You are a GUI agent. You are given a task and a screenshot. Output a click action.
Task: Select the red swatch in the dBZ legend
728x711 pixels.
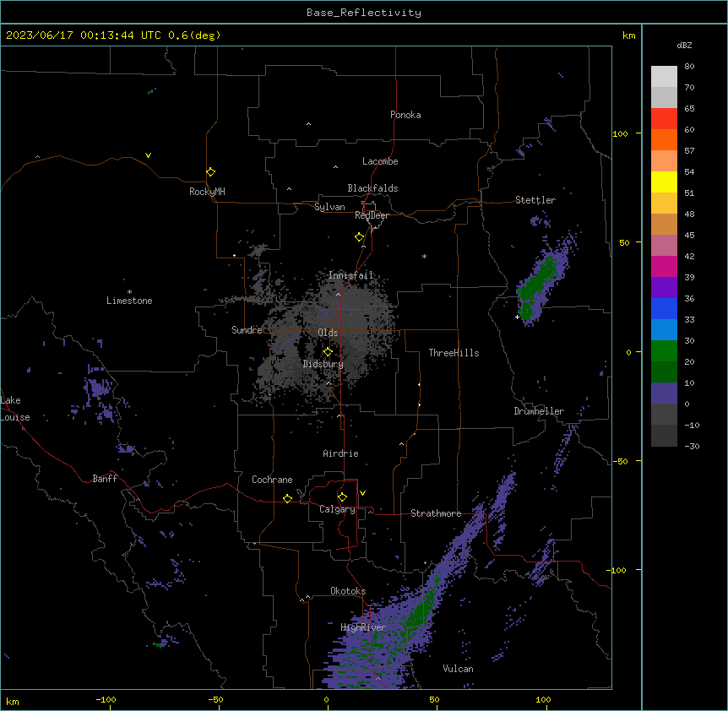664,118
